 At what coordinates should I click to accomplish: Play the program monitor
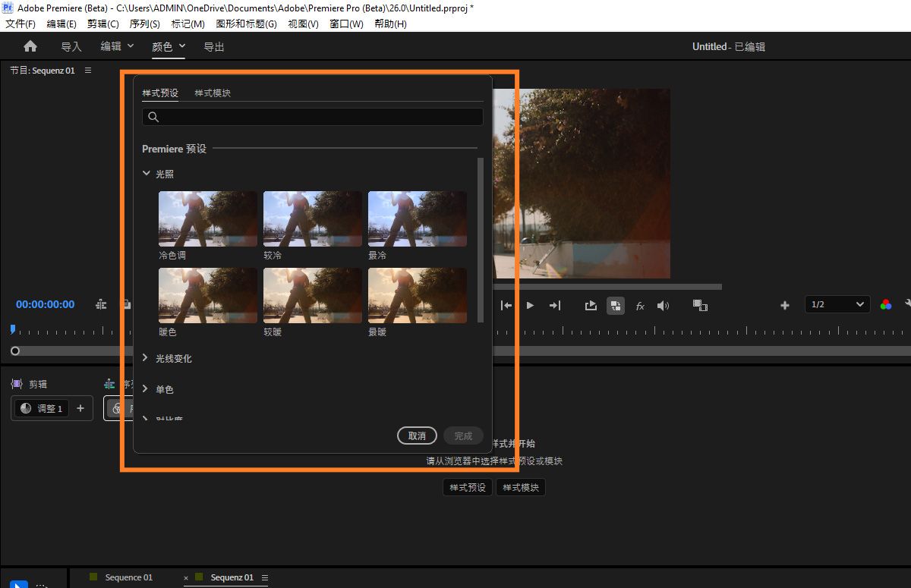pyautogui.click(x=530, y=305)
